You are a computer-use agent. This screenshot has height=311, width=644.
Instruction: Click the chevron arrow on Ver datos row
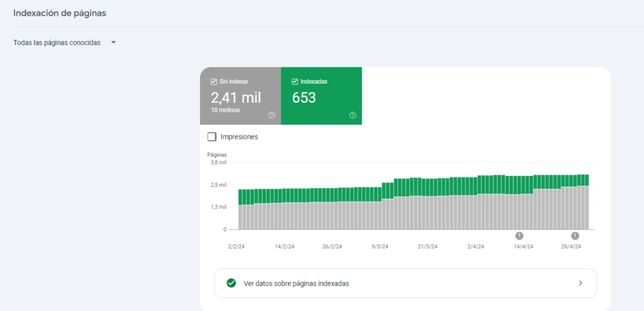(x=580, y=283)
